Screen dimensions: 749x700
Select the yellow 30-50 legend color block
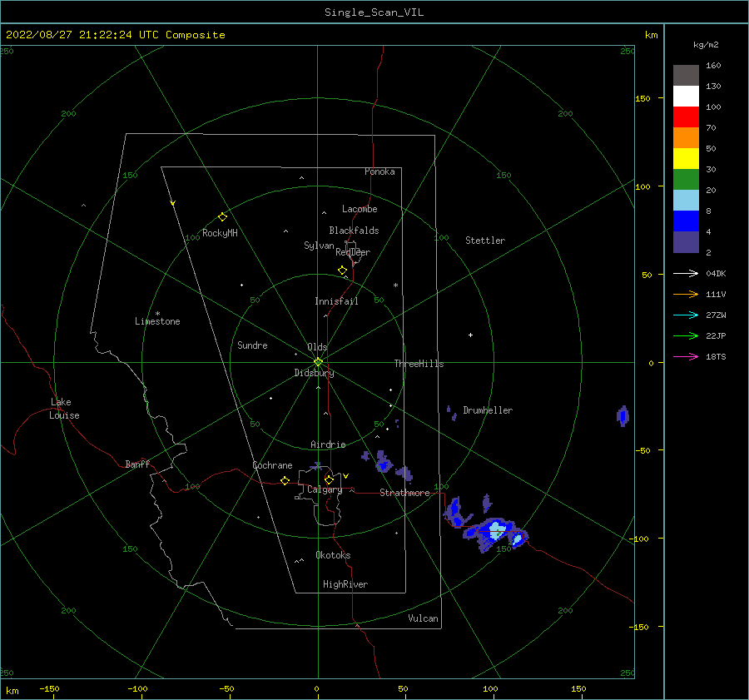coord(686,159)
